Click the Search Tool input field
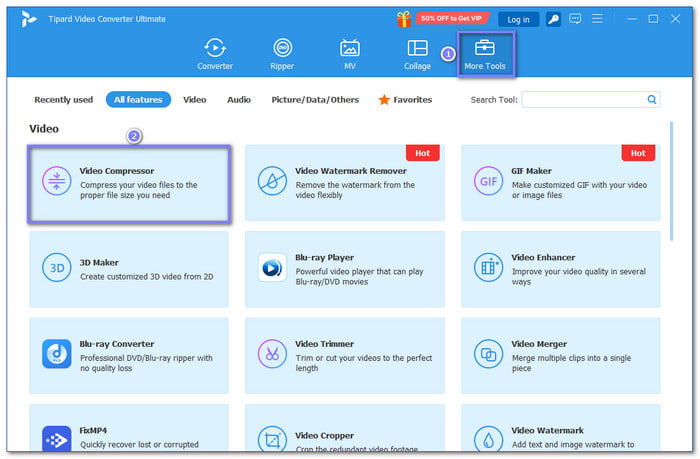 pos(583,100)
